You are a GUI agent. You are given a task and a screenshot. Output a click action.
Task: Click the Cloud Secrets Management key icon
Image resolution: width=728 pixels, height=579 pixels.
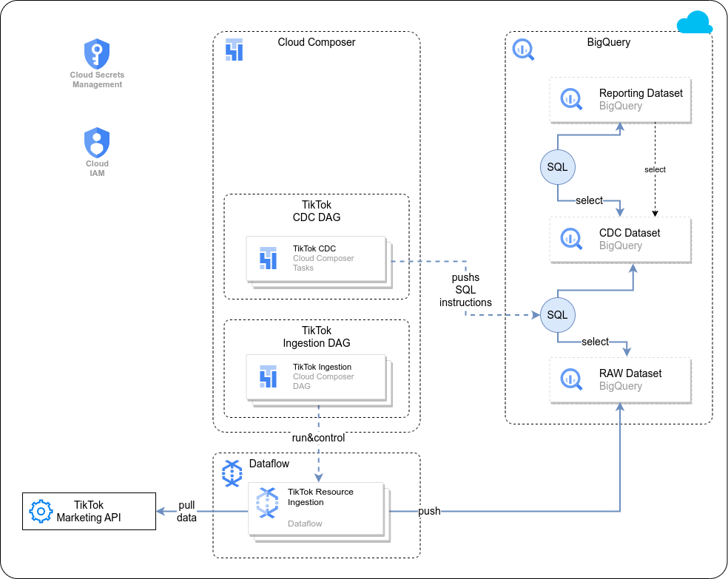click(x=97, y=53)
